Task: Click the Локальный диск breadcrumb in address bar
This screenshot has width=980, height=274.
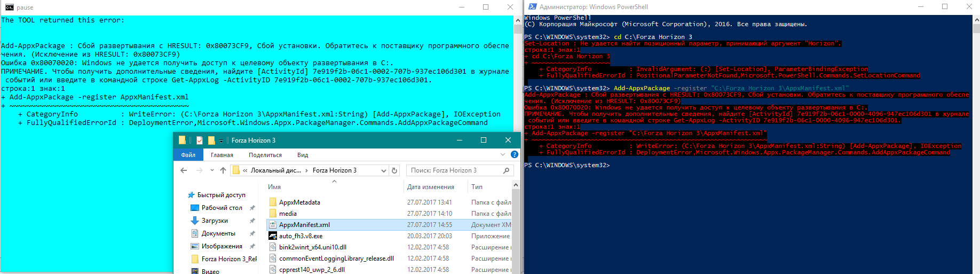Action: [276, 170]
